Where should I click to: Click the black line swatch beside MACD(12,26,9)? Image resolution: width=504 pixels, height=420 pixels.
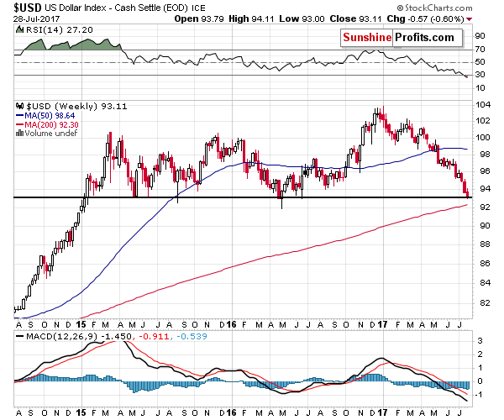[19, 337]
